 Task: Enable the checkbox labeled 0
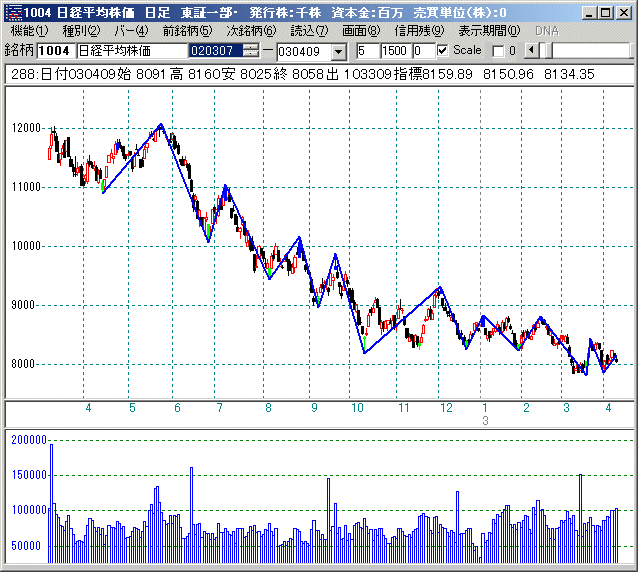[x=499, y=51]
